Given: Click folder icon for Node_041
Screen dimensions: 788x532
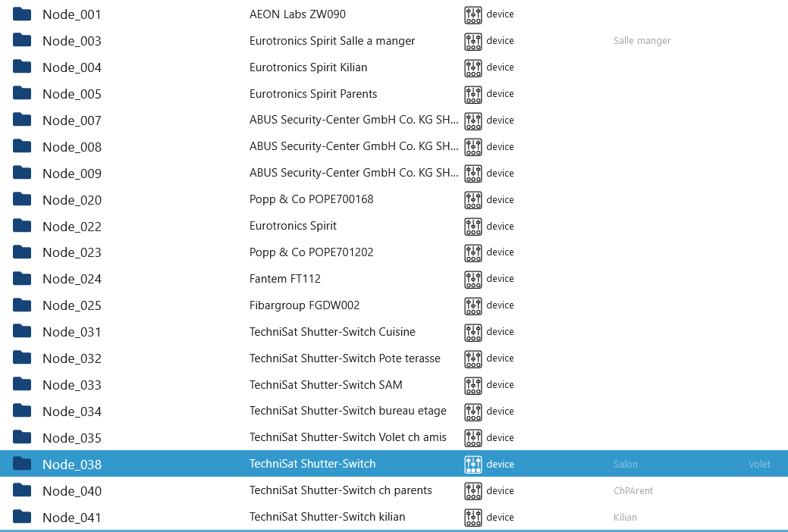Looking at the screenshot, I should [22, 517].
